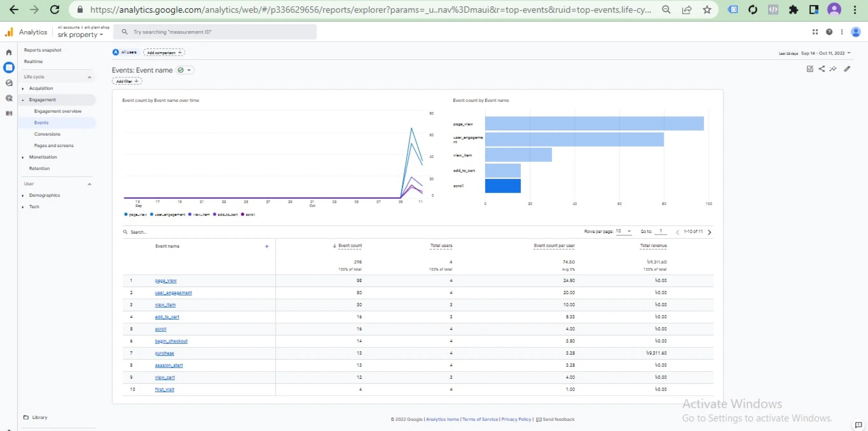Open the browser profile avatar
The width and height of the screenshot is (868, 431).
[x=834, y=10]
